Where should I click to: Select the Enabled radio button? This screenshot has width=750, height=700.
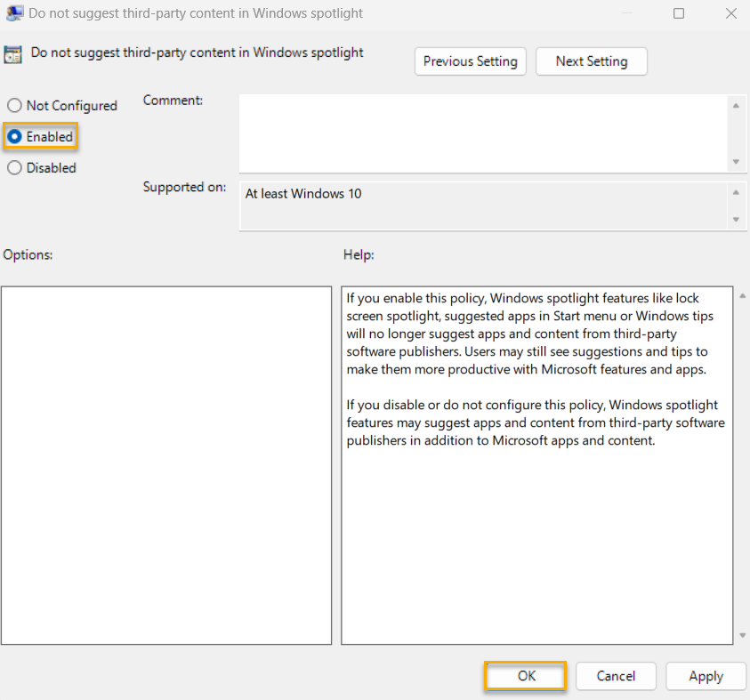13,136
